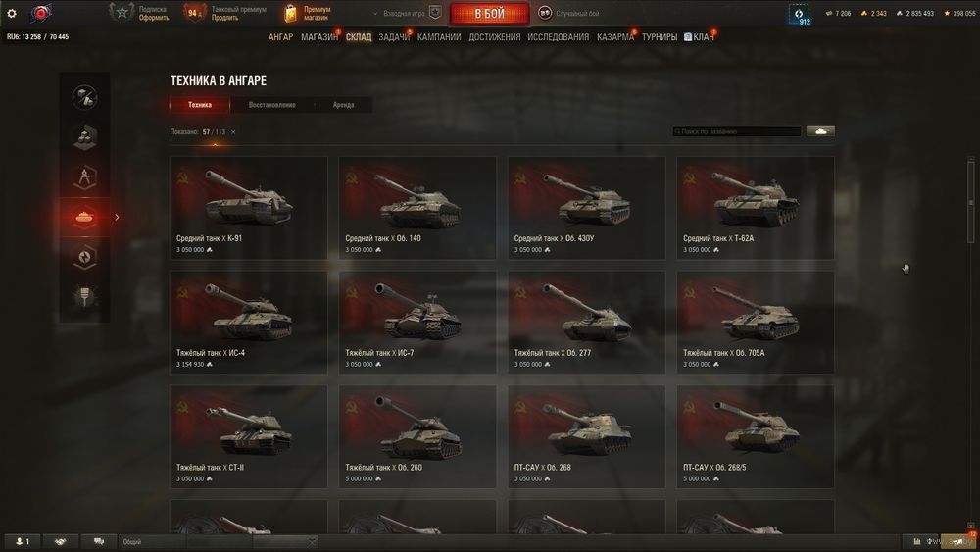The image size is (980, 552).
Task: Open the chat channels icon at bottom
Action: pyautogui.click(x=99, y=541)
